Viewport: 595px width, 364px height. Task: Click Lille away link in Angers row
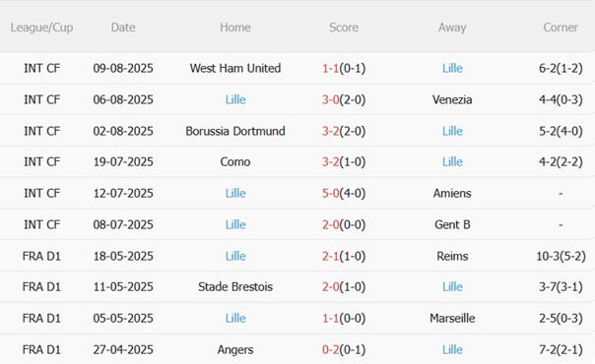click(452, 349)
